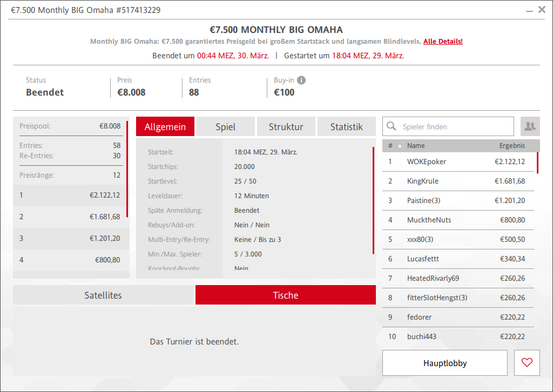Add tournament to favorites with heart icon
Screen dimensions: 553x392
pyautogui.click(x=527, y=363)
